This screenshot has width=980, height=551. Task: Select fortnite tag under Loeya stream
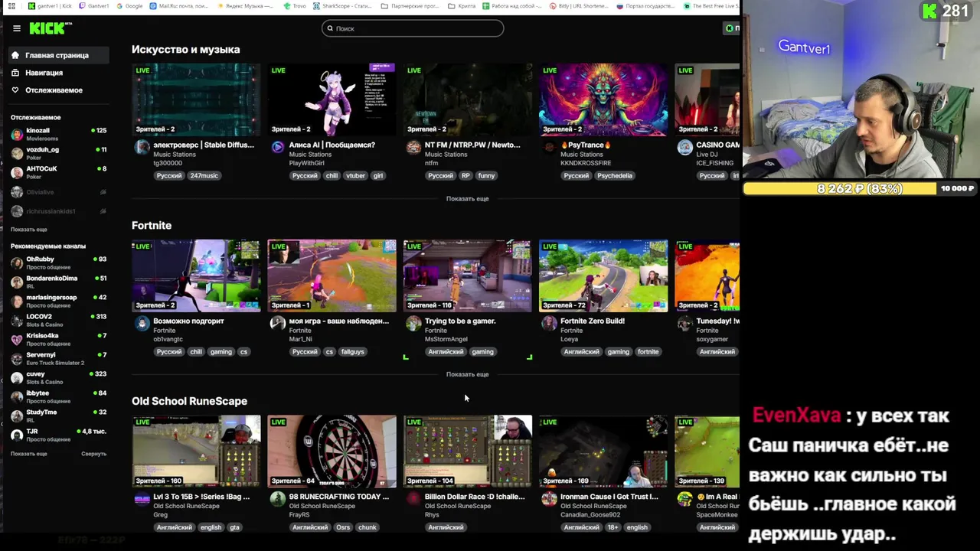point(648,352)
